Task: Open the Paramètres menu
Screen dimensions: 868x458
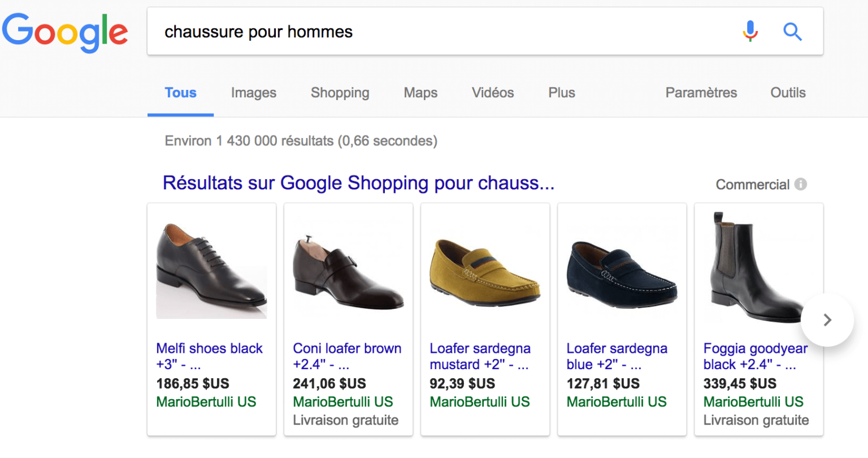Action: pos(701,93)
